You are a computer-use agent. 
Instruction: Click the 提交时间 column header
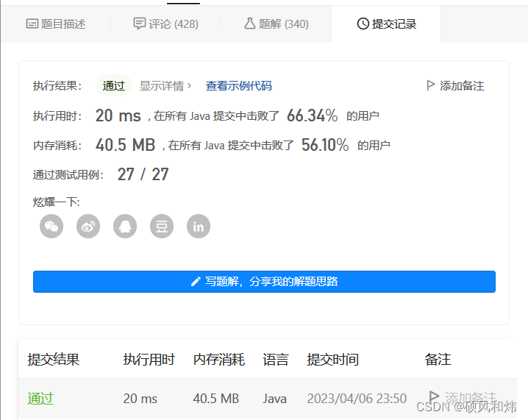point(332,360)
